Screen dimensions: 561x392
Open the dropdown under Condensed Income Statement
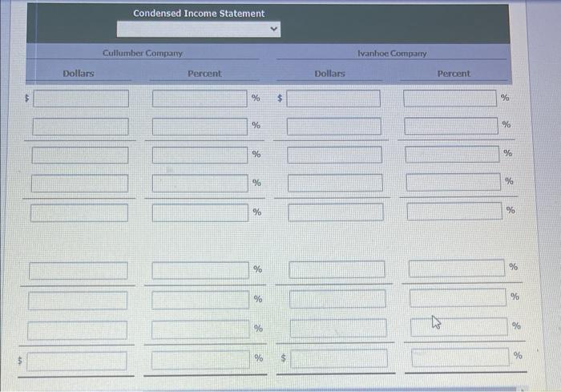199,29
